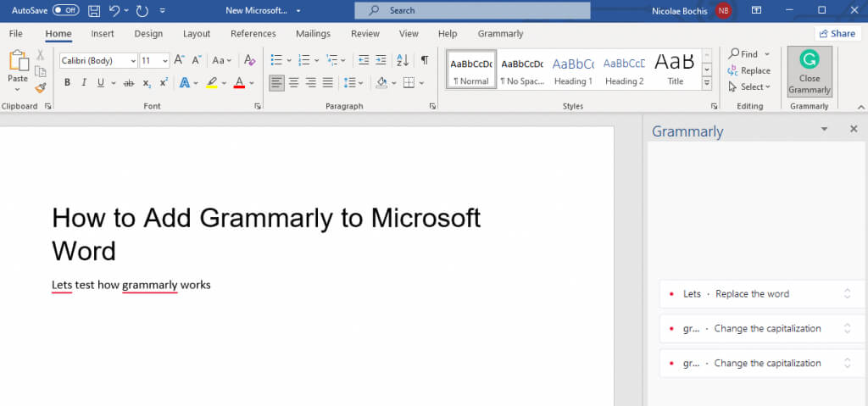Click the Sort A-Z icon

click(x=402, y=60)
